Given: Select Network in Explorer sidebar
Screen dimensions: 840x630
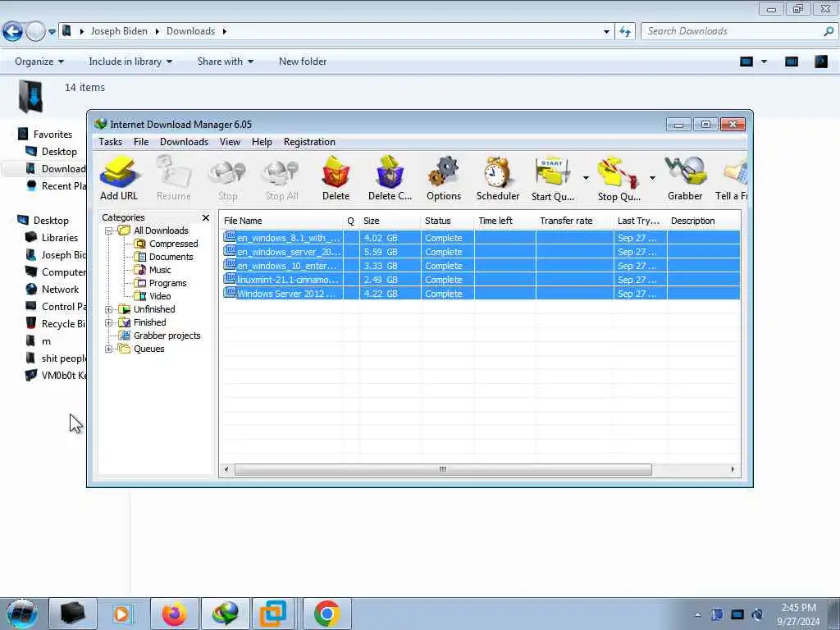Looking at the screenshot, I should point(52,290).
